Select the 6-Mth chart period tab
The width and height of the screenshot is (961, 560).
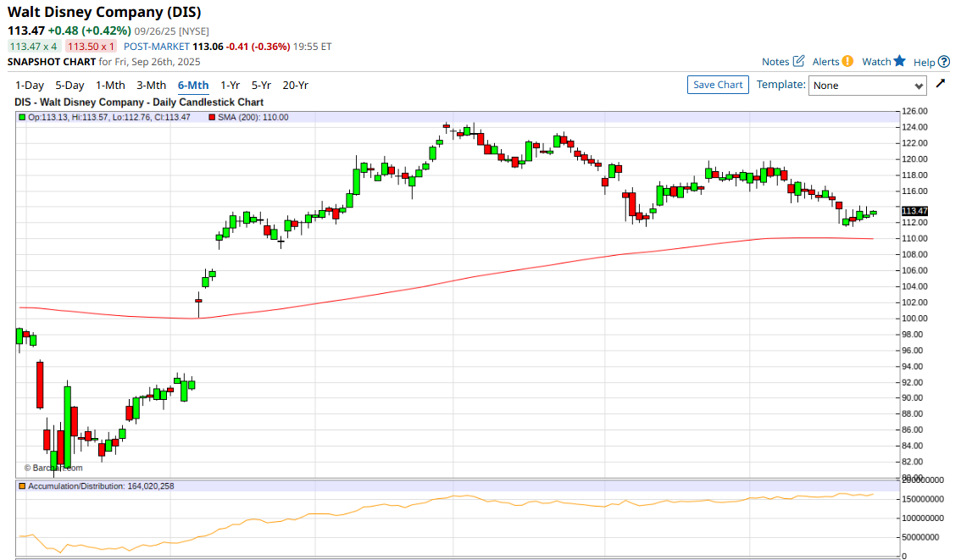click(x=193, y=86)
